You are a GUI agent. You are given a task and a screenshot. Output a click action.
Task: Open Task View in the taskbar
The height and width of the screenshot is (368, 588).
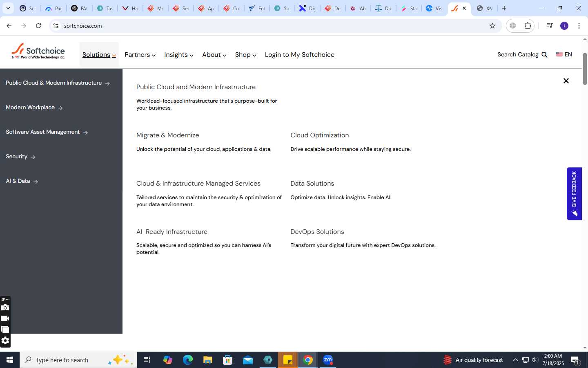click(147, 360)
